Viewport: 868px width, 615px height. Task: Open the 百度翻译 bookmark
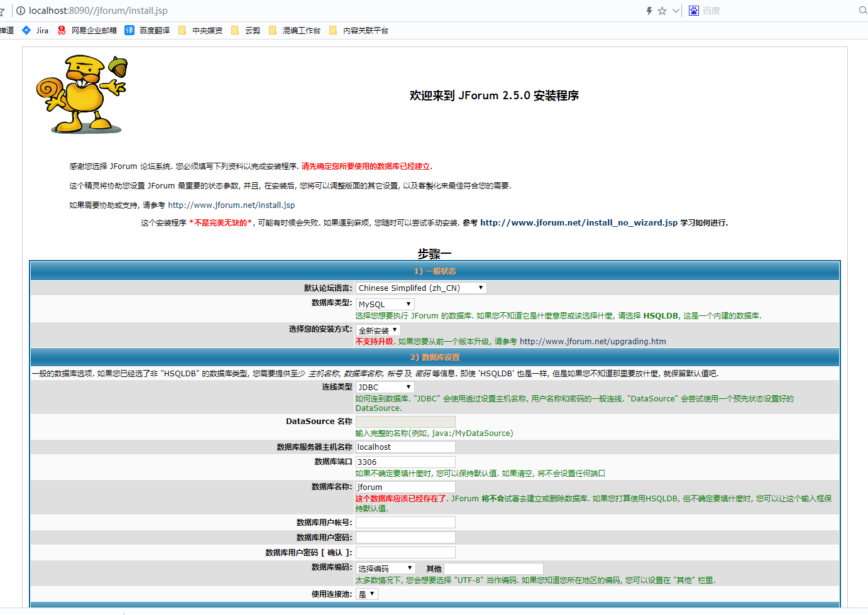[x=147, y=30]
